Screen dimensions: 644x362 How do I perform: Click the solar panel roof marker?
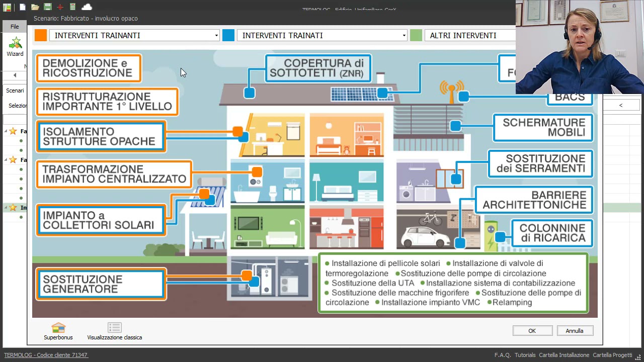[382, 93]
